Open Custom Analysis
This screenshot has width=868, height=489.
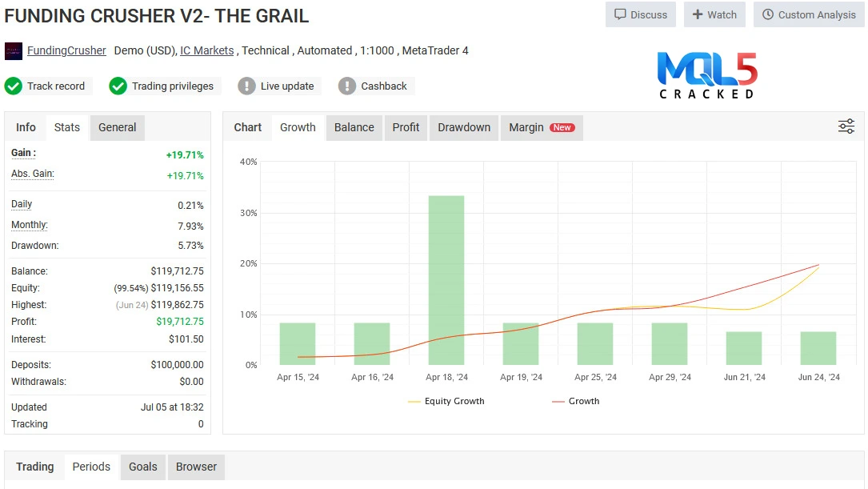809,14
